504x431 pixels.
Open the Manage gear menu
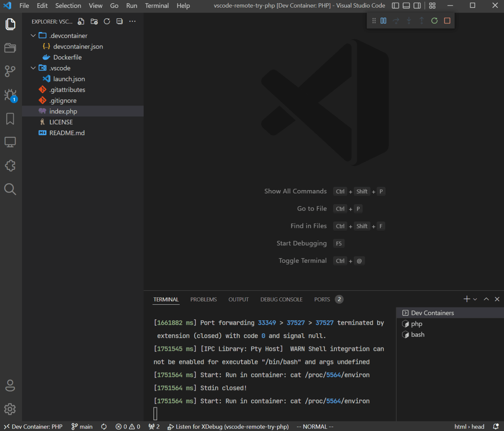coord(10,409)
